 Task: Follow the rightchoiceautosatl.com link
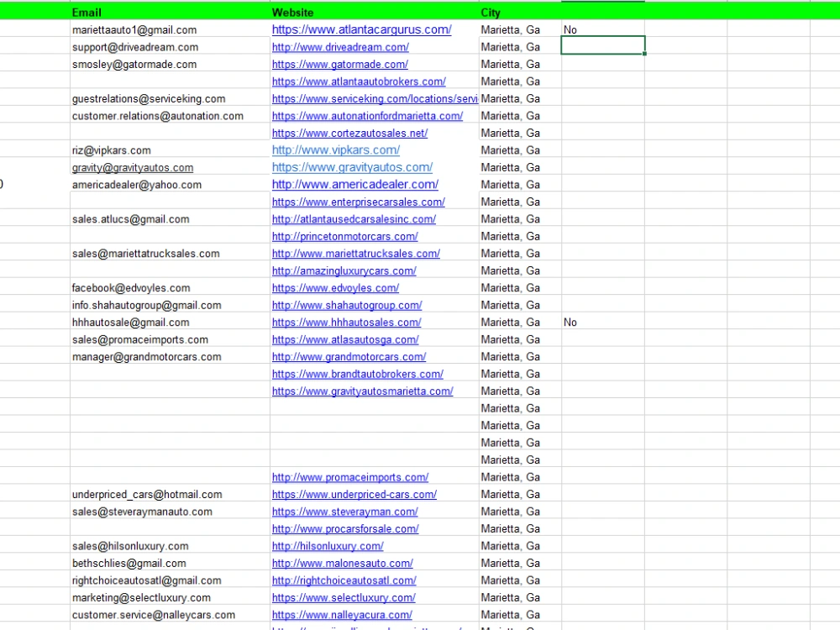pos(344,580)
